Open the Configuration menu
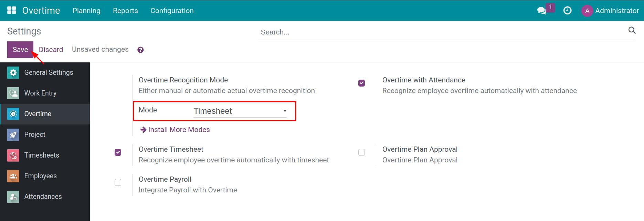The width and height of the screenshot is (644, 221). [x=172, y=11]
